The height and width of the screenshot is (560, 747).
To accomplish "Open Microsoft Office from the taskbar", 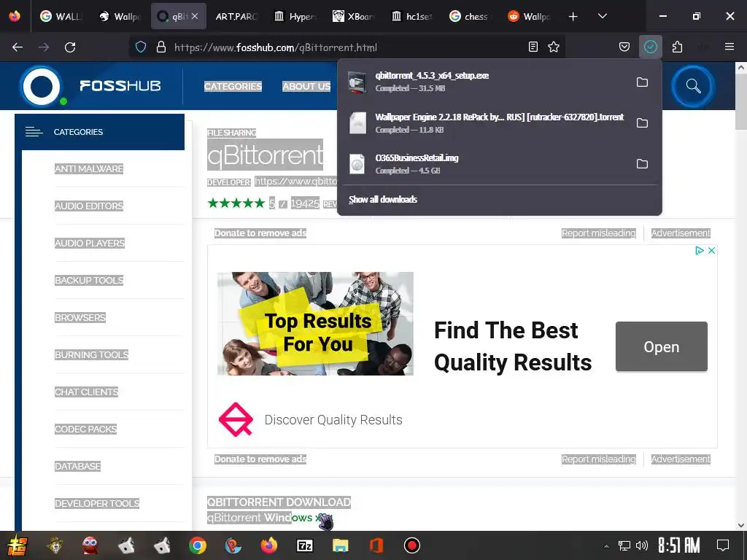I will point(376,545).
